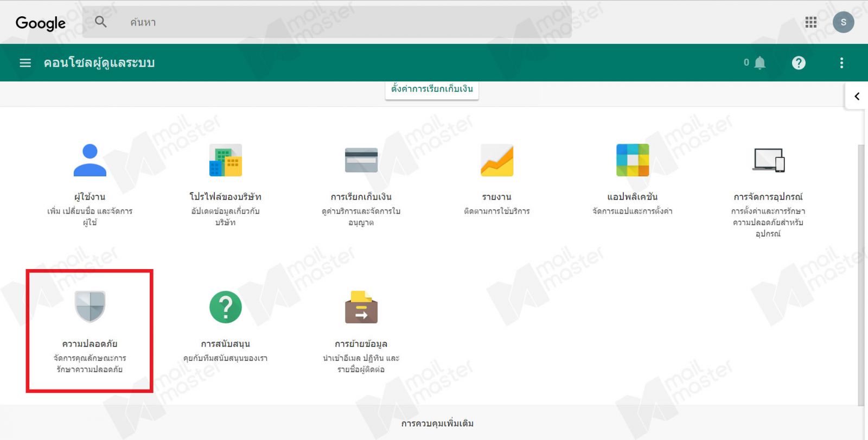Viewport: 868px width, 440px height.
Task: Click คอนโซลผู้ดูแลระบบ title
Action: [x=99, y=63]
